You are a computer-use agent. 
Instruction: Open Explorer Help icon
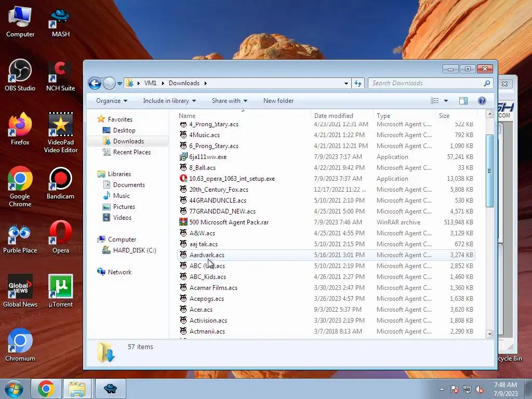point(482,101)
